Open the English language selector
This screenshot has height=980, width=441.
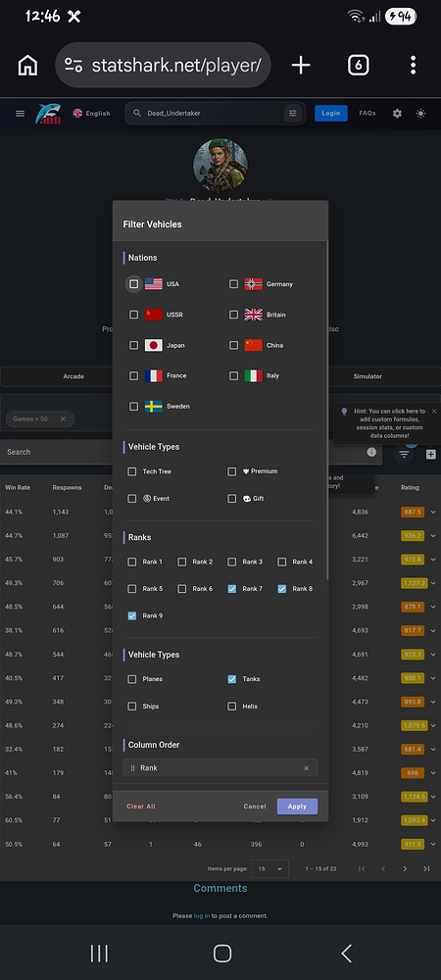(91, 113)
